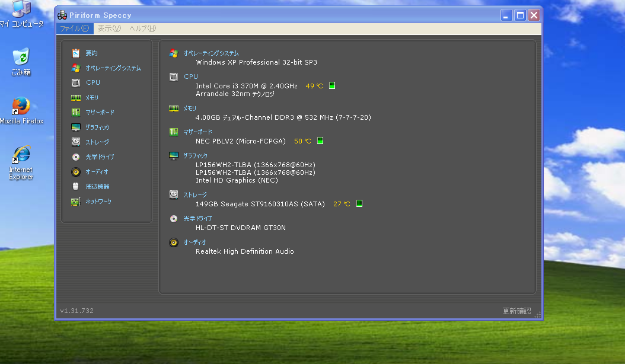Select the グラフィック sidebar entry

pyautogui.click(x=98, y=127)
